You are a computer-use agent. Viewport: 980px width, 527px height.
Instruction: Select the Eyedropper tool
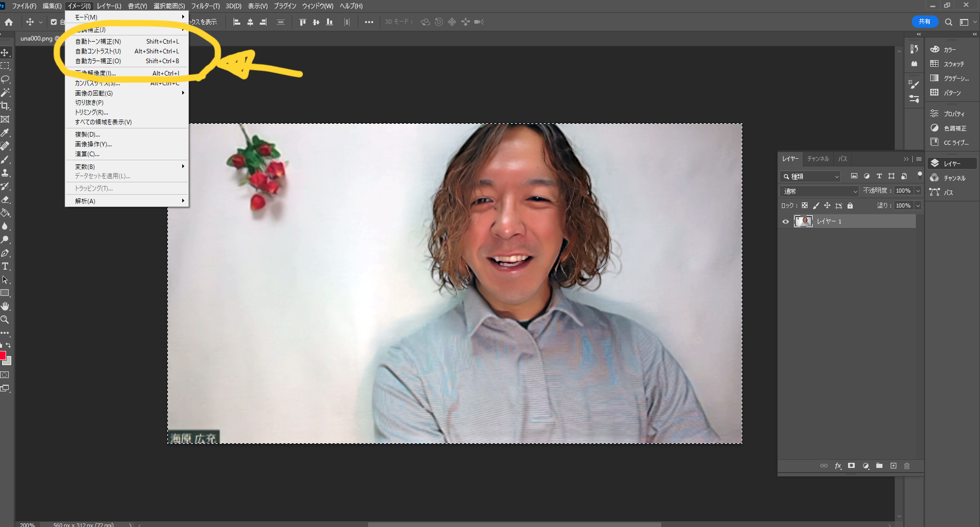tap(5, 133)
